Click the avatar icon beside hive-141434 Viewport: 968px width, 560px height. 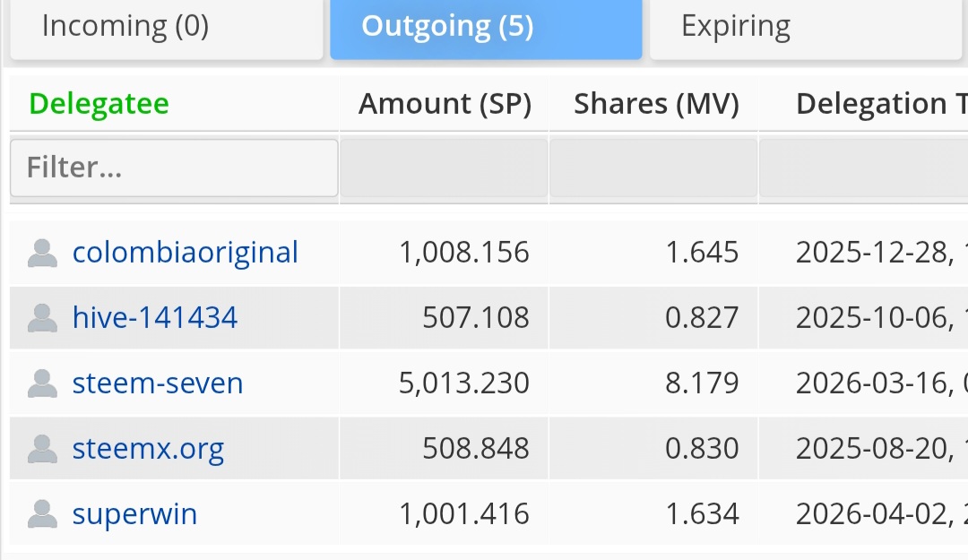42,318
